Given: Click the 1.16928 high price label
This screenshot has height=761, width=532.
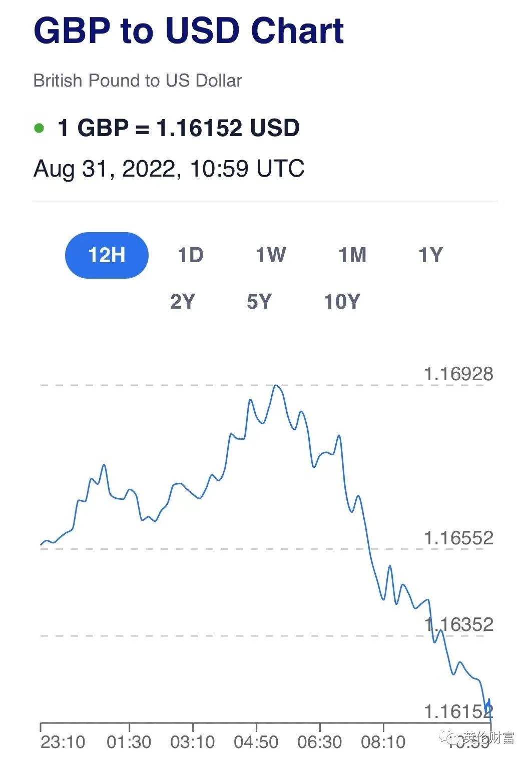Looking at the screenshot, I should pyautogui.click(x=458, y=374).
